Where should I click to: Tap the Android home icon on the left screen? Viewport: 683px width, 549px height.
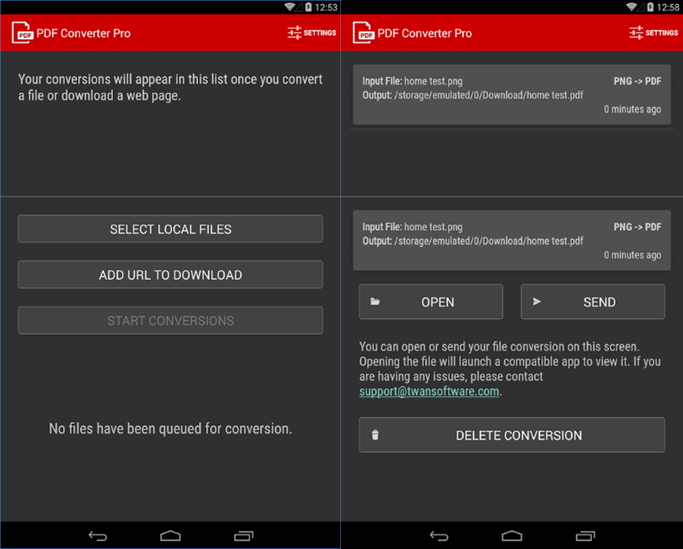tap(170, 535)
